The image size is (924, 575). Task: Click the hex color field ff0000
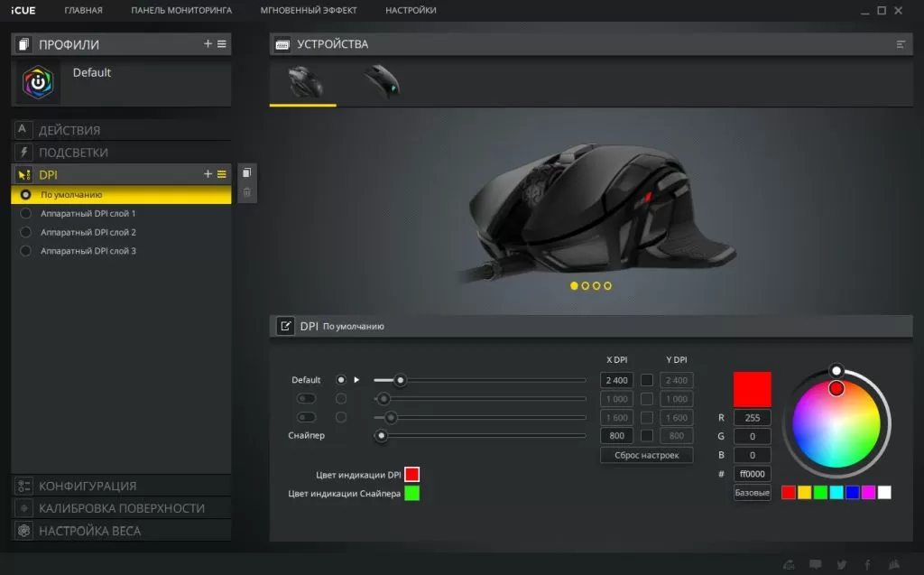pos(752,474)
